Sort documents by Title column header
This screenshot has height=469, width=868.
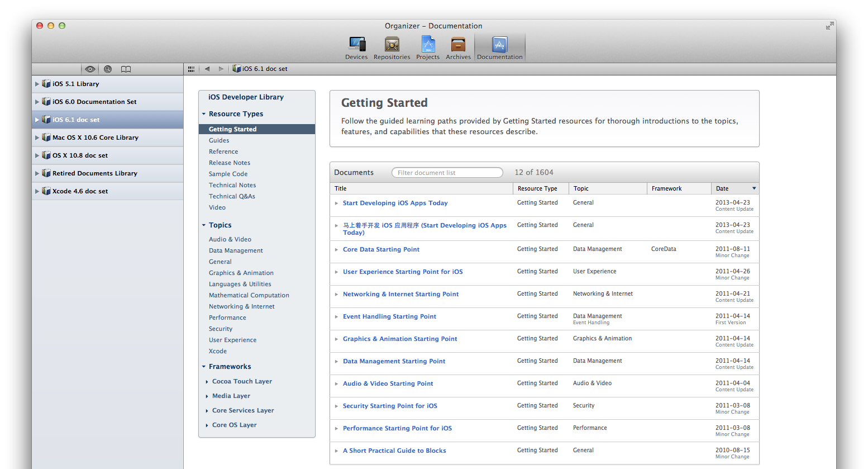click(x=422, y=189)
